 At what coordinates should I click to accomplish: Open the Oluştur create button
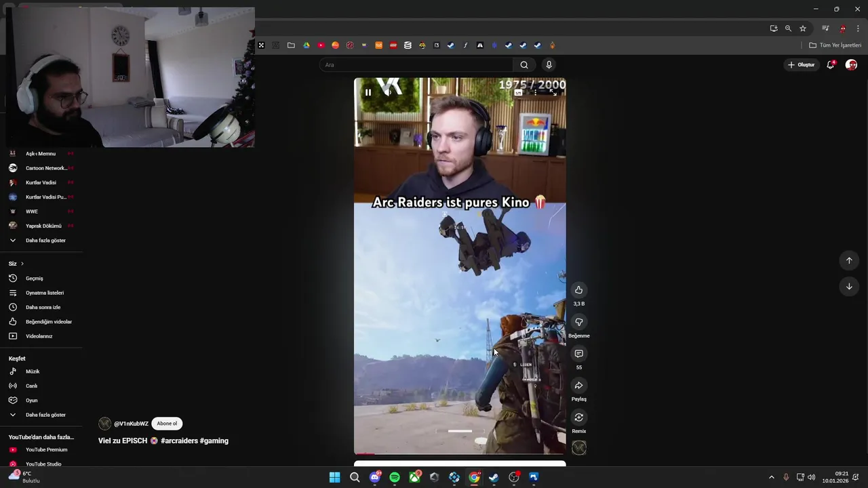[801, 65]
